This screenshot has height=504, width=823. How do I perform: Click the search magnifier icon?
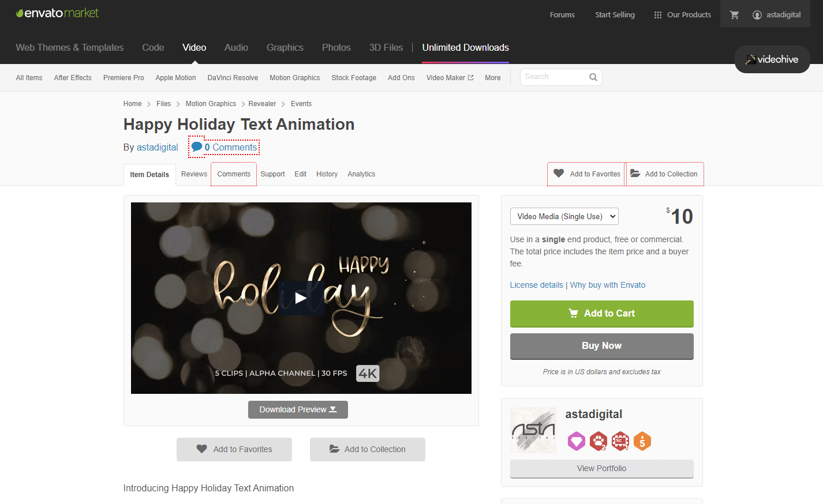pyautogui.click(x=593, y=77)
